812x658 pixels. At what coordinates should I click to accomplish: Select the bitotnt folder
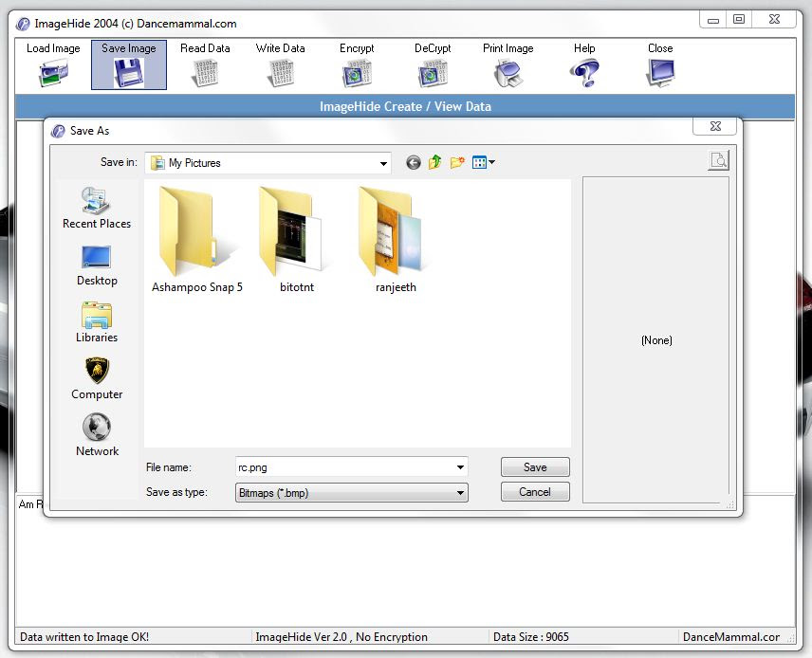pos(297,240)
